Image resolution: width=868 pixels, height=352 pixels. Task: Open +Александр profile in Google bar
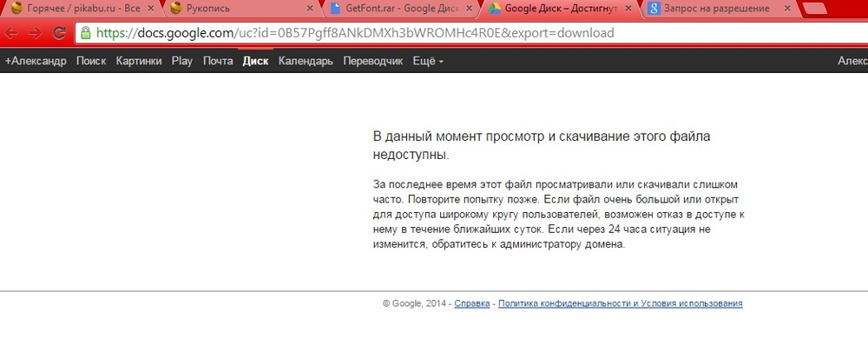click(36, 62)
